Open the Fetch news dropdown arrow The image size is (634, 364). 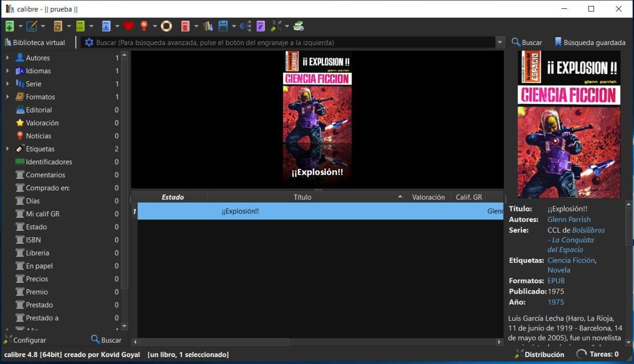[x=155, y=26]
